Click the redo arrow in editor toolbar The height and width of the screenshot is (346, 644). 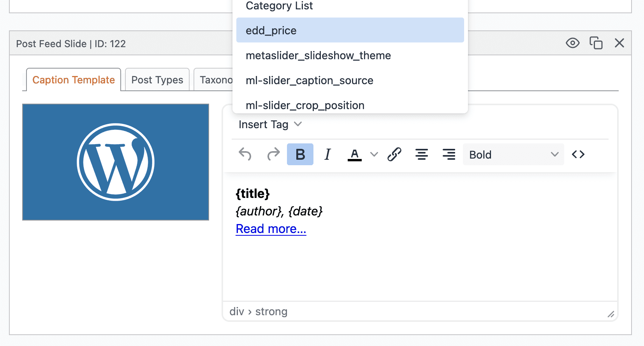273,154
